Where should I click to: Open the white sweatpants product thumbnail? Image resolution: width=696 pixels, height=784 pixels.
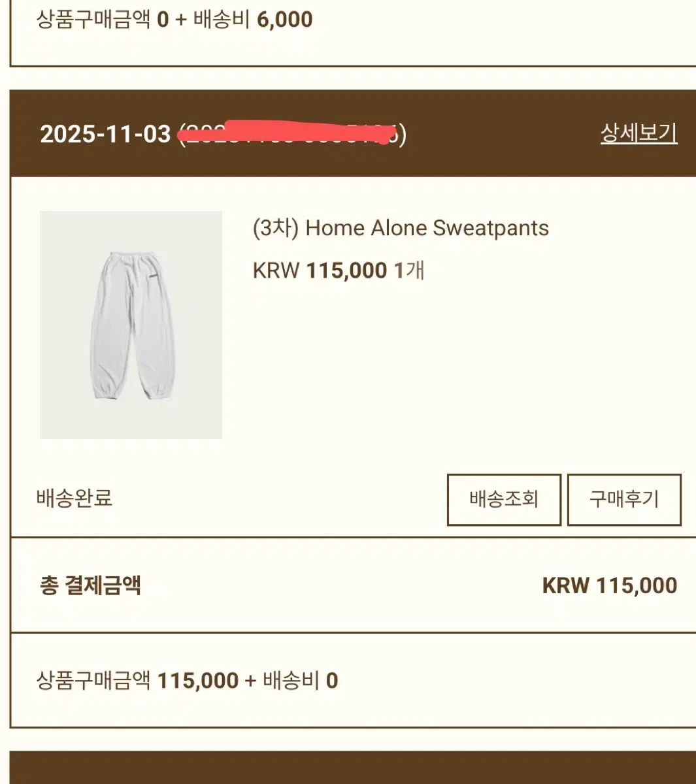(131, 325)
